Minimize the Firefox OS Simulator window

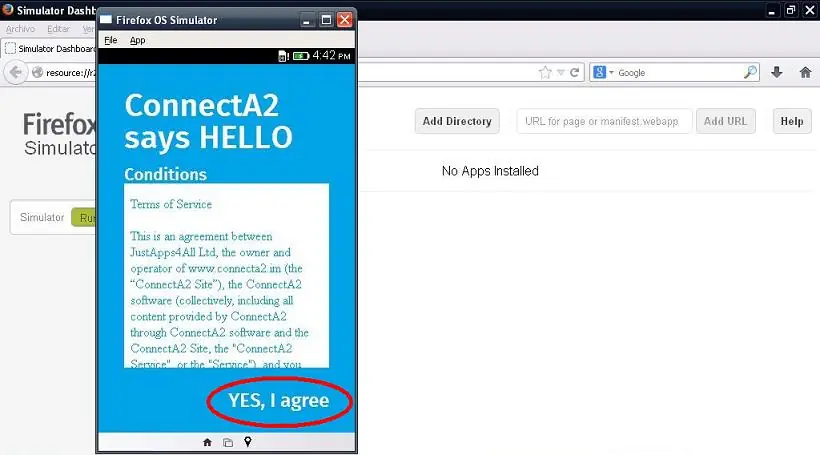pos(307,20)
